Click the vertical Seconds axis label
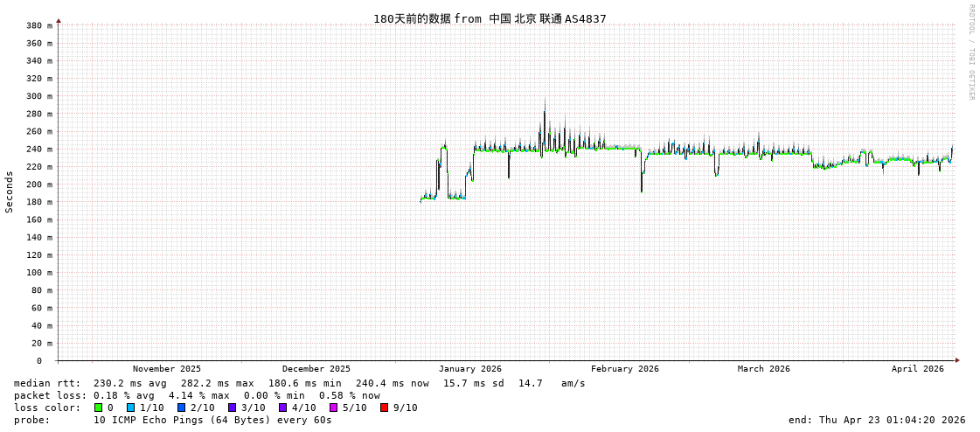The width and height of the screenshot is (980, 432). [10, 192]
